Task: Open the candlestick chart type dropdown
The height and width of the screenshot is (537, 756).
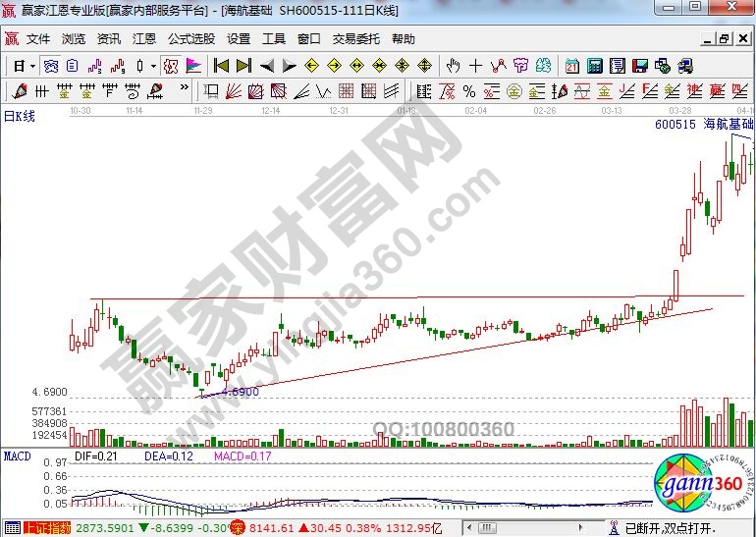Action: click(152, 67)
